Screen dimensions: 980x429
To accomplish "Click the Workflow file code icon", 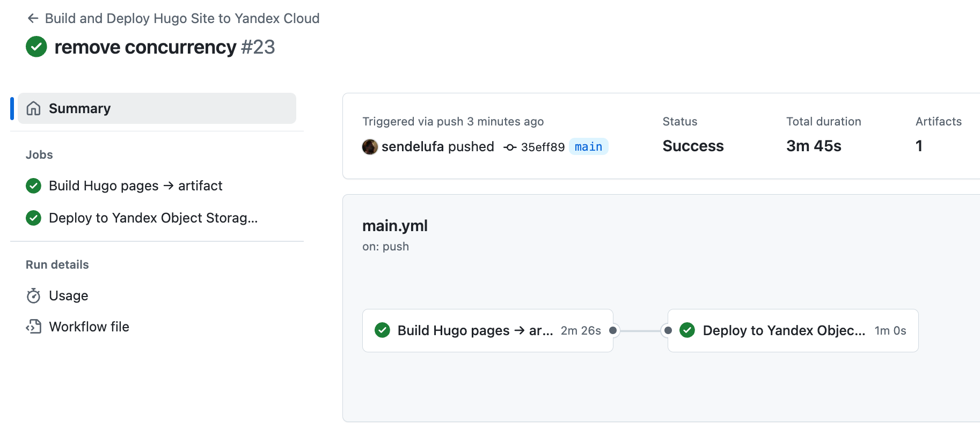I will (33, 327).
